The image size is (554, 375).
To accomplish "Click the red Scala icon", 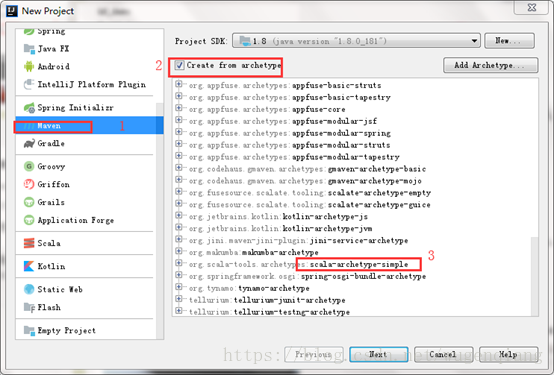I will [29, 243].
